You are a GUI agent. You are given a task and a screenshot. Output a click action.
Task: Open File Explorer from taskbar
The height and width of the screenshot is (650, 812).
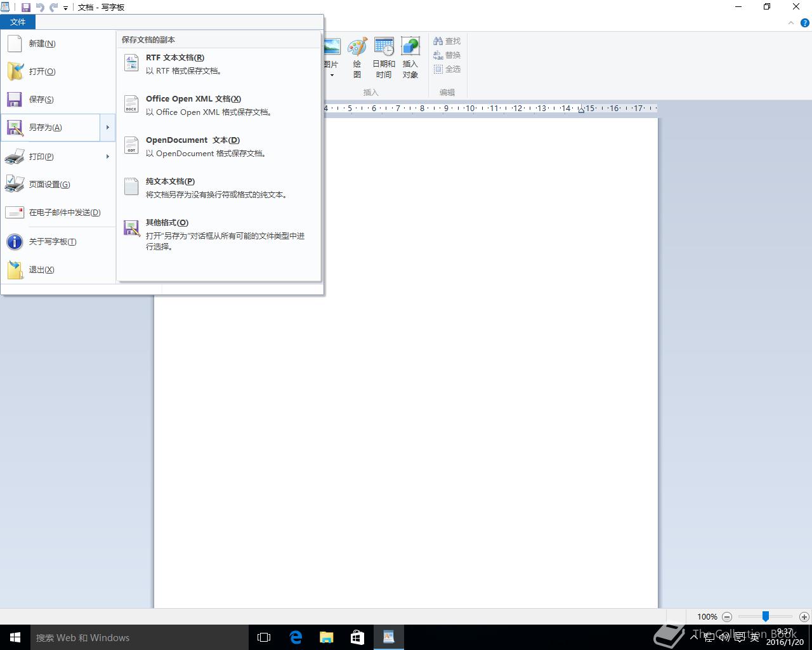pos(326,637)
